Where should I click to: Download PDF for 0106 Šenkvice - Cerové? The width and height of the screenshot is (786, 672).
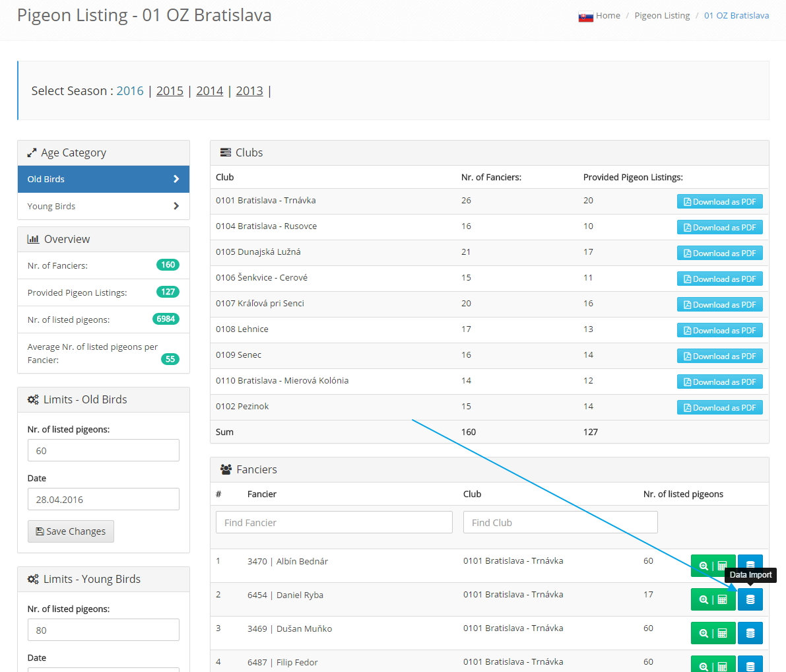tap(719, 279)
